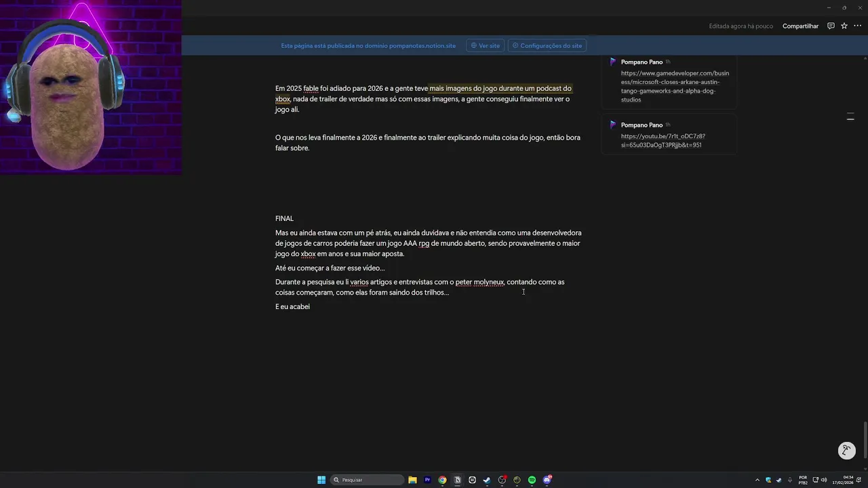This screenshot has width=868, height=488.
Task: Click the microphone icon in system tray
Action: (x=789, y=480)
